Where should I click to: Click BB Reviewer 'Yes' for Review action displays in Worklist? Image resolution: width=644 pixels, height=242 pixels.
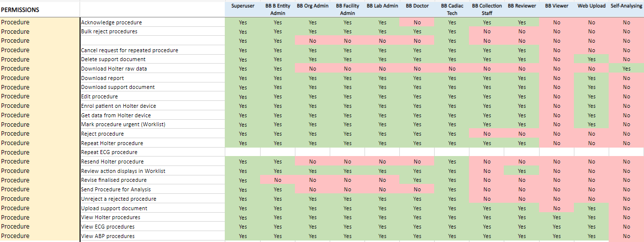click(x=522, y=171)
